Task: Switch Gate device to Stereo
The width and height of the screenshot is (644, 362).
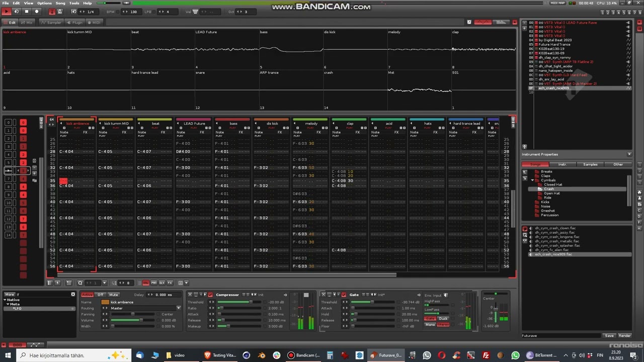Action: click(443, 325)
